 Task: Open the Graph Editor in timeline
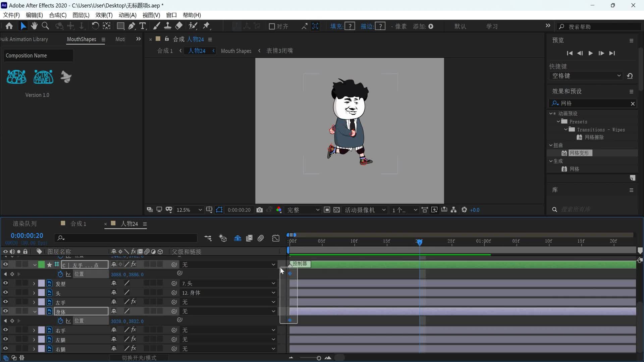coord(276,238)
